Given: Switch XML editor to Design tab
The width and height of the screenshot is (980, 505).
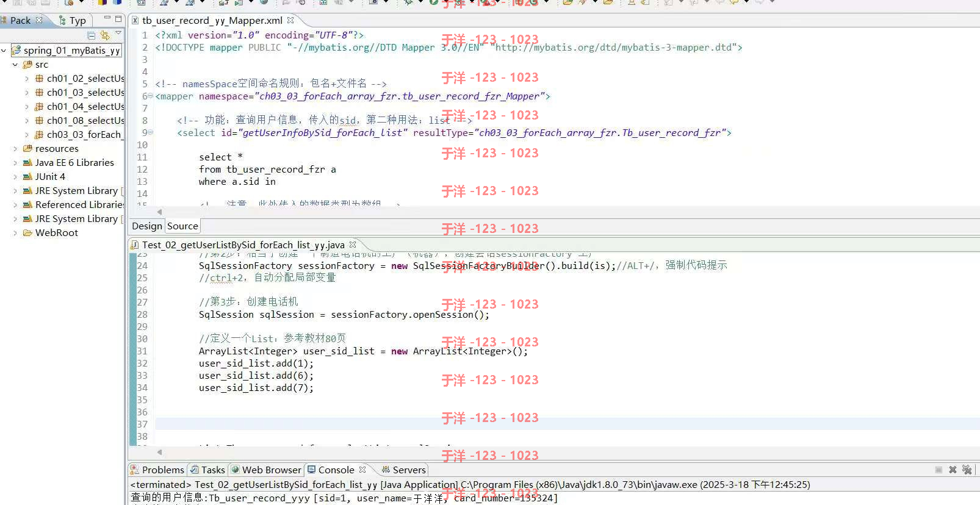Looking at the screenshot, I should 147,226.
